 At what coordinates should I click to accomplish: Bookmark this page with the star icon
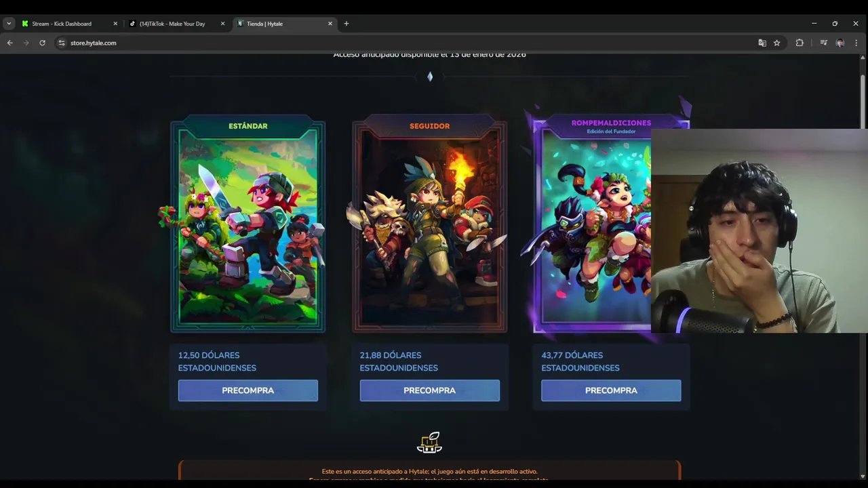pyautogui.click(x=777, y=43)
